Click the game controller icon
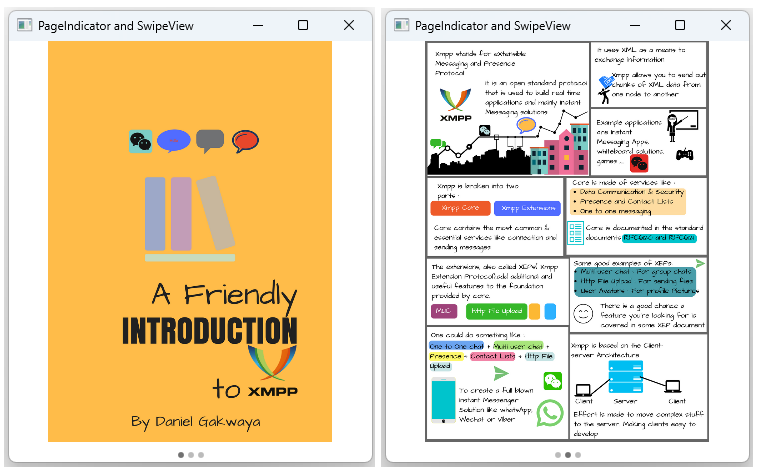The width and height of the screenshot is (759, 467). click(x=684, y=154)
